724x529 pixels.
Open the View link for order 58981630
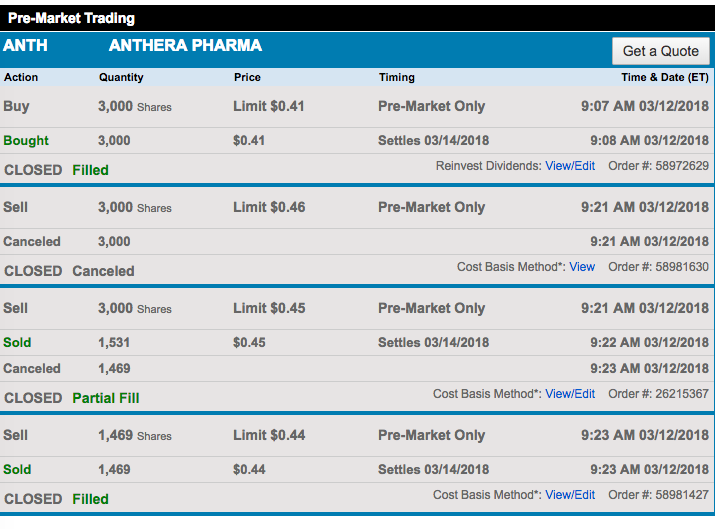582,267
